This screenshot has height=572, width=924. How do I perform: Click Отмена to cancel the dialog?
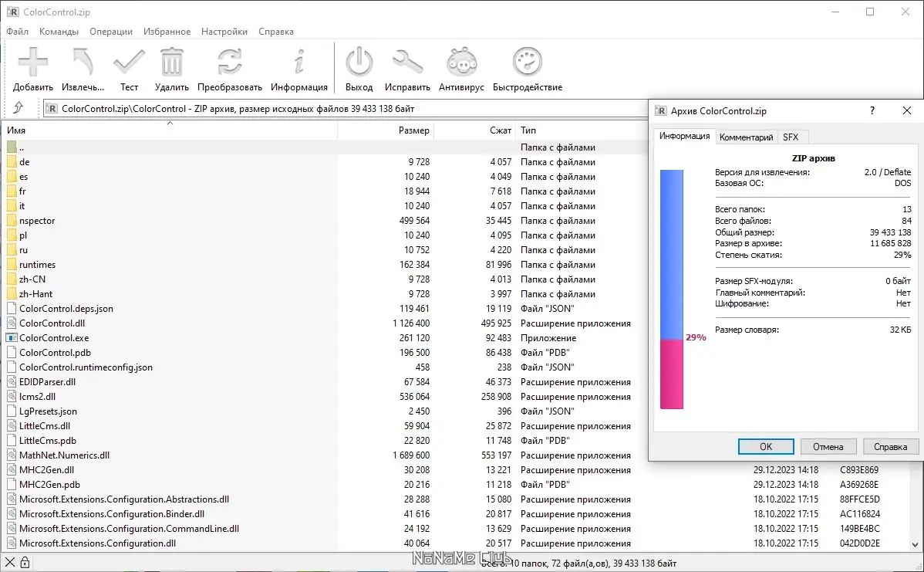coord(829,446)
